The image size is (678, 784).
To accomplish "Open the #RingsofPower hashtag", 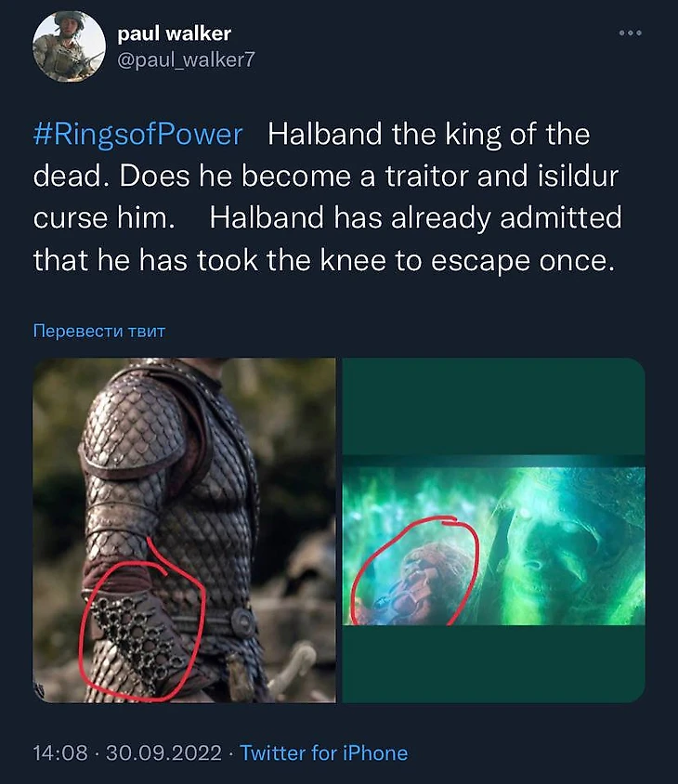I will pos(137,135).
